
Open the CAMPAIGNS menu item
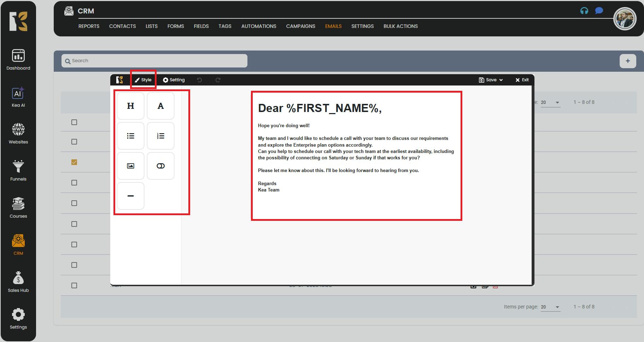click(300, 26)
